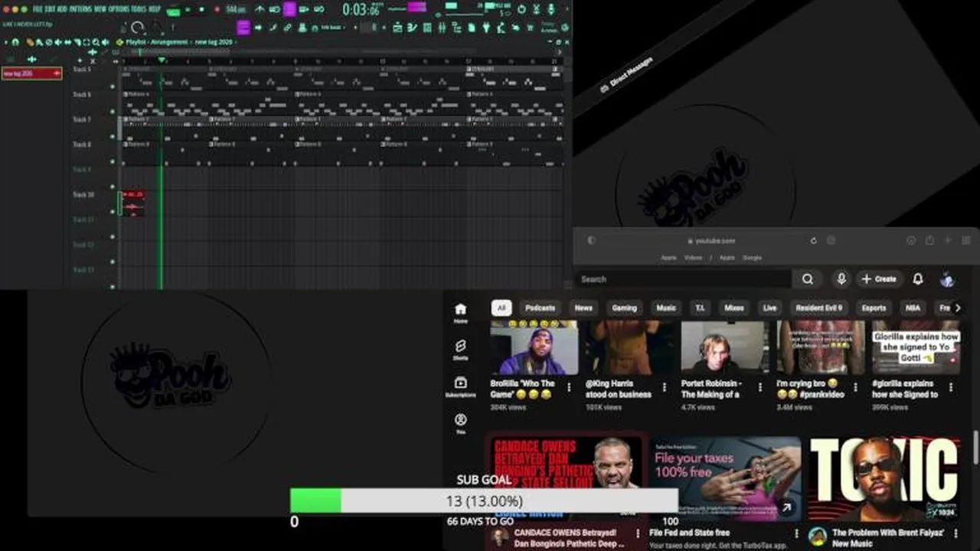Viewport: 980px width, 551px height.
Task: Select the Gaming filter chip
Action: pos(624,308)
